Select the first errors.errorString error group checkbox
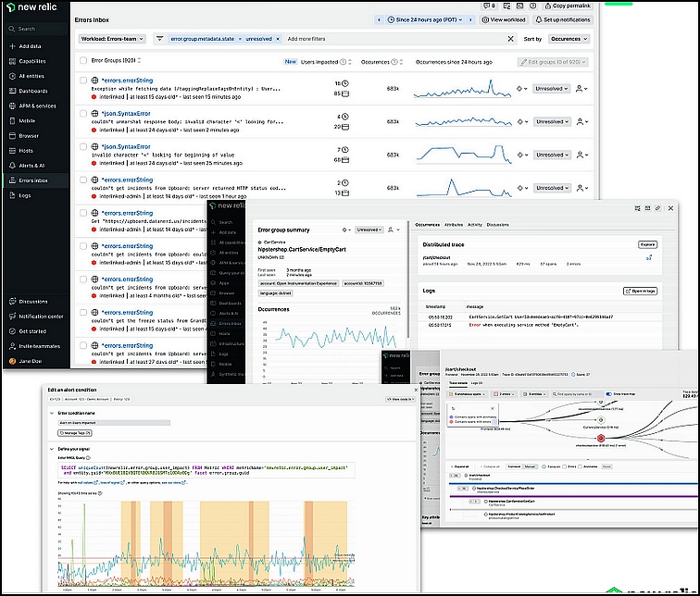 (83, 81)
